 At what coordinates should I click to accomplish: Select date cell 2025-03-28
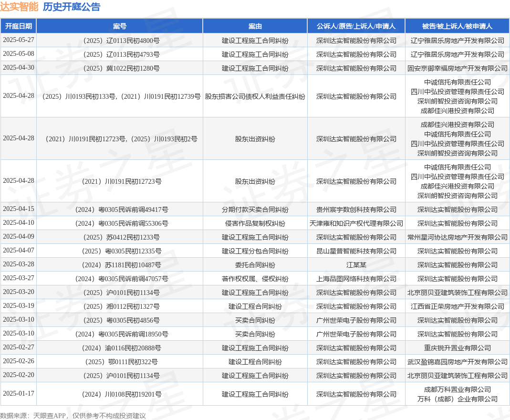(x=19, y=264)
